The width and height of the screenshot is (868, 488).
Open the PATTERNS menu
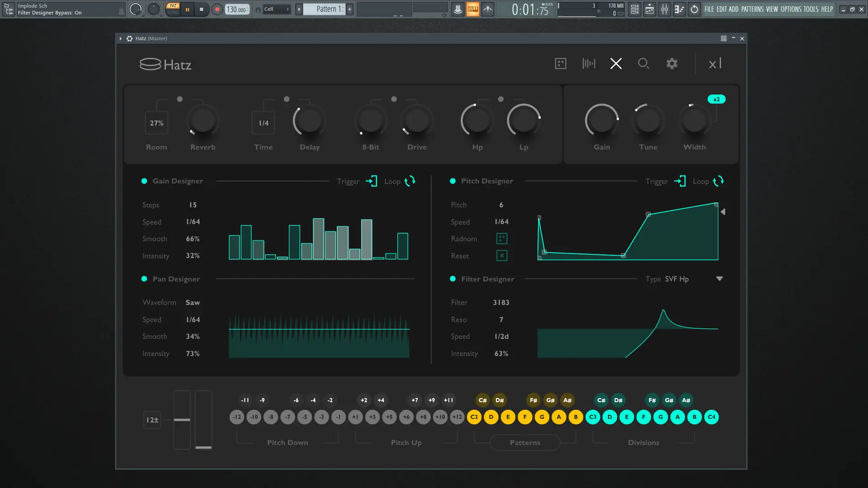(752, 9)
